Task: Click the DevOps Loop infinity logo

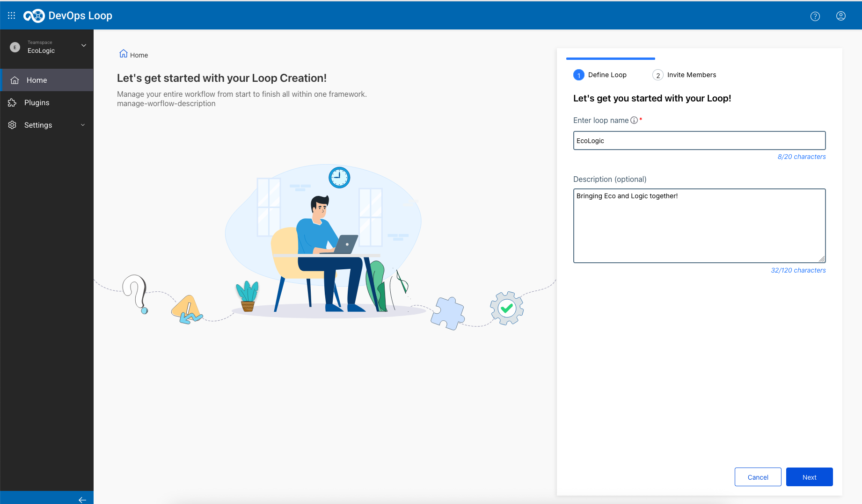Action: tap(34, 15)
